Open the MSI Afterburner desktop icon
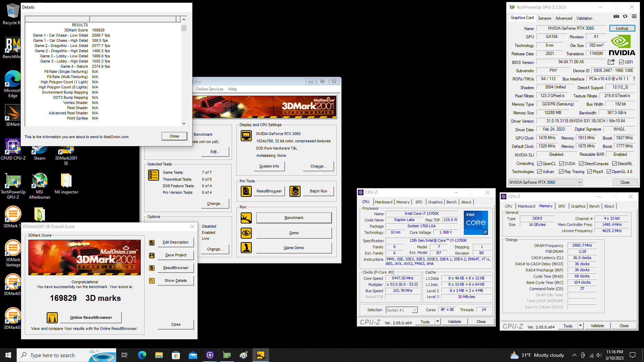 coord(39,186)
